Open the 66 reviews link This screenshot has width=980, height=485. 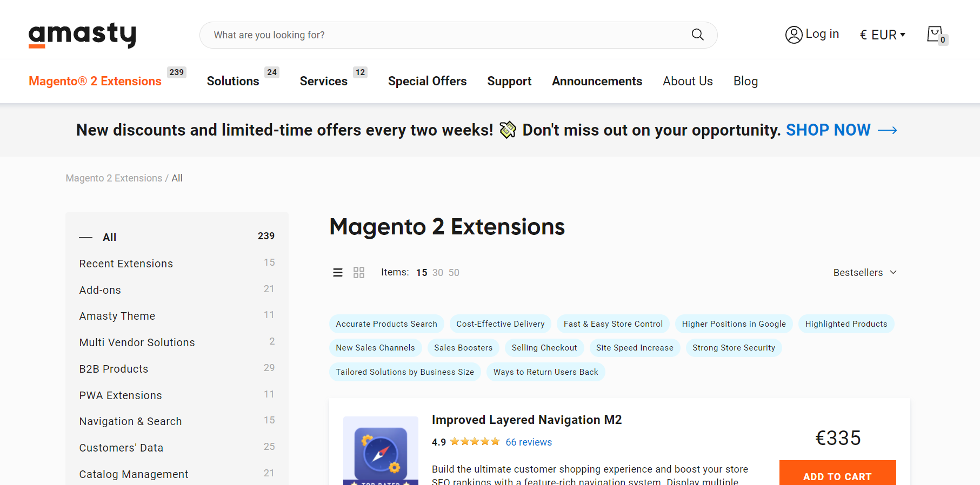529,442
